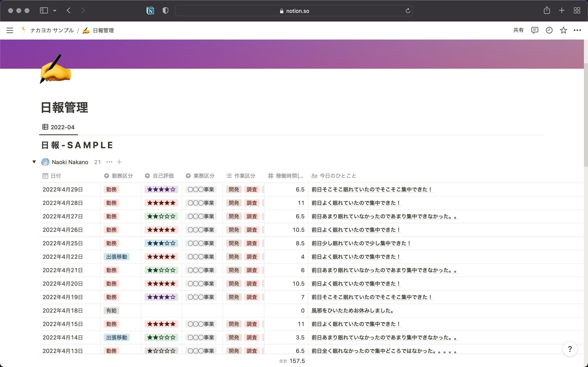Add new row in Naoki Nakano group
The image size is (588, 367).
coord(119,162)
